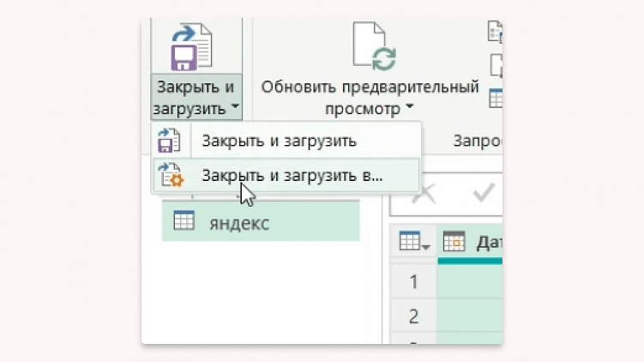Screen dimensions: 644x362
Task: Click the large Close and Load ribbon icon
Action: coord(191,46)
